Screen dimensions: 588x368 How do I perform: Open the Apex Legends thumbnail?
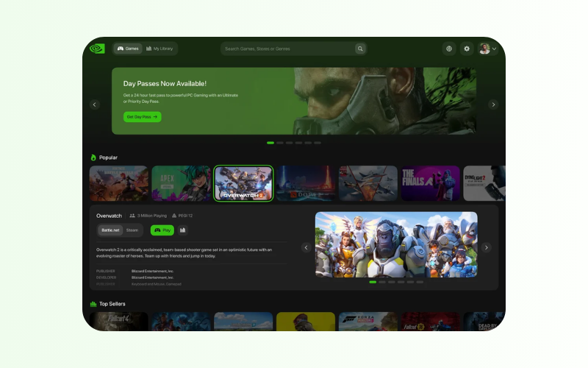click(181, 183)
